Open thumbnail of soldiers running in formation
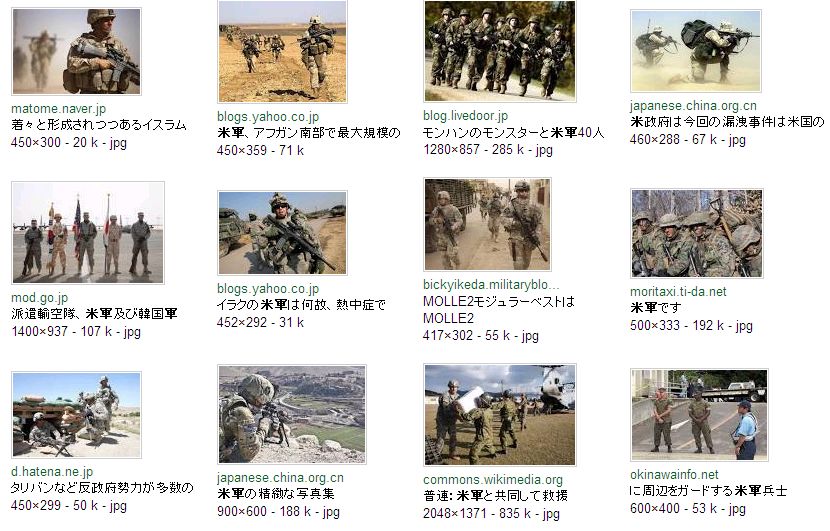 pos(500,51)
